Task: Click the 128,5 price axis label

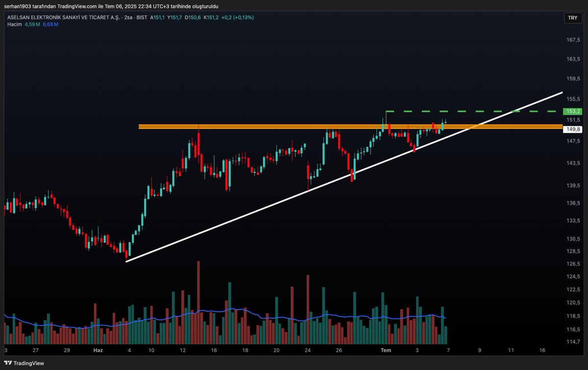Action: click(x=573, y=251)
